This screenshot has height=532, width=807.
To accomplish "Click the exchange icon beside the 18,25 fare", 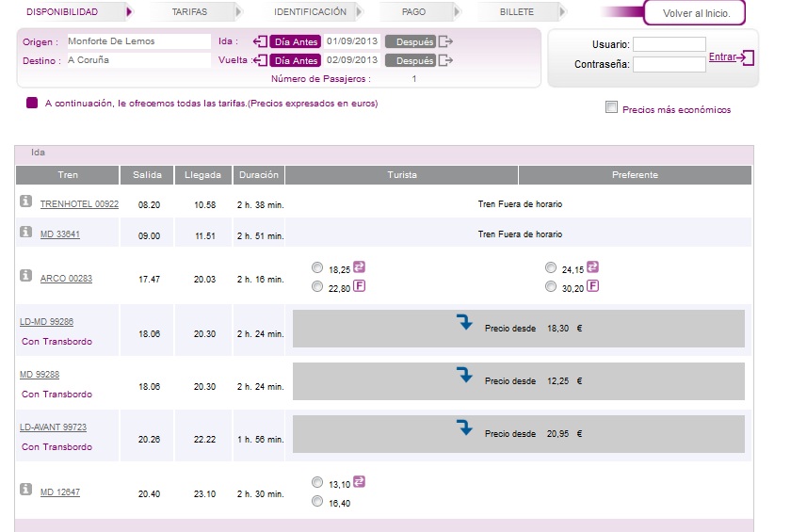I will [x=359, y=267].
